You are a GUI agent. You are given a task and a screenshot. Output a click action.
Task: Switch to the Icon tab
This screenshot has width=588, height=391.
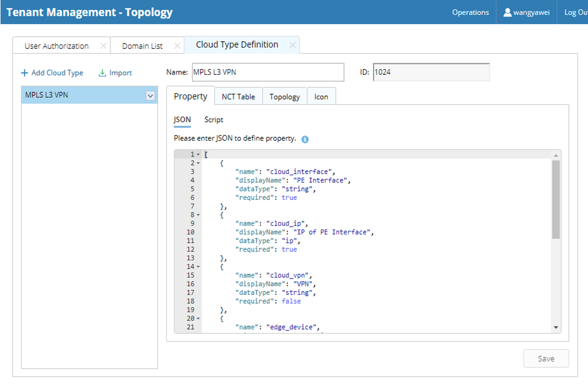(321, 97)
